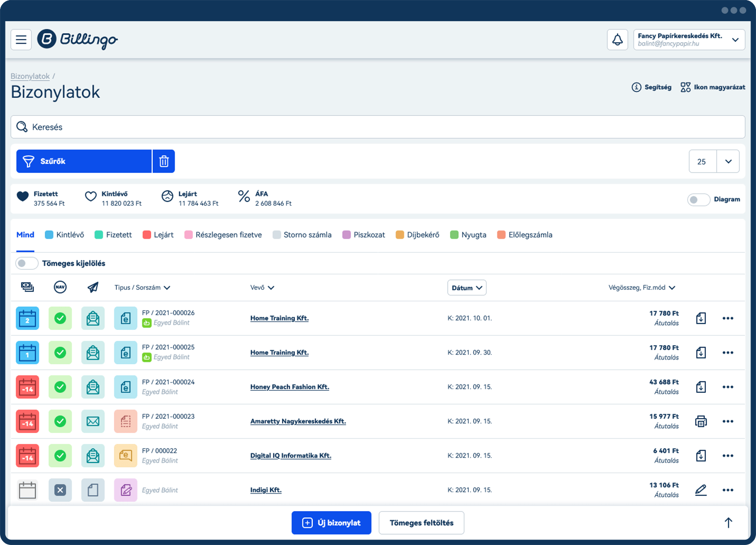This screenshot has height=545, width=756.
Task: Click the Keresés search field
Action: point(378,127)
